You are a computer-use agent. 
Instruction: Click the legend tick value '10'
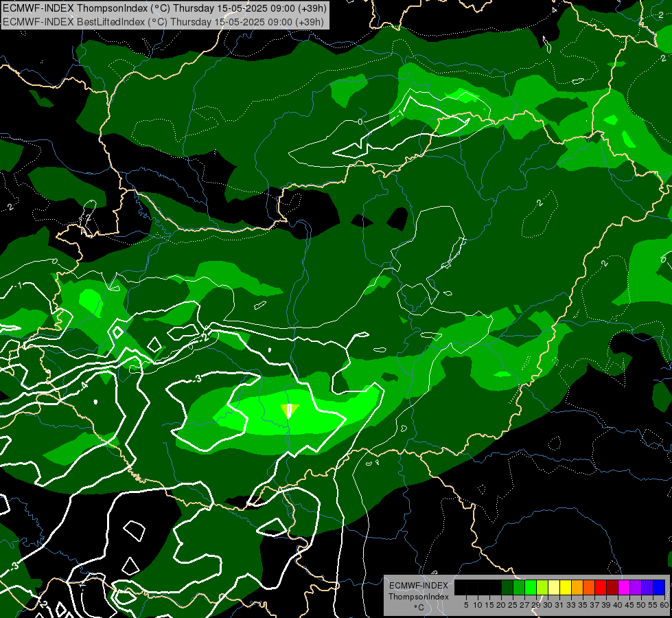coord(478,605)
